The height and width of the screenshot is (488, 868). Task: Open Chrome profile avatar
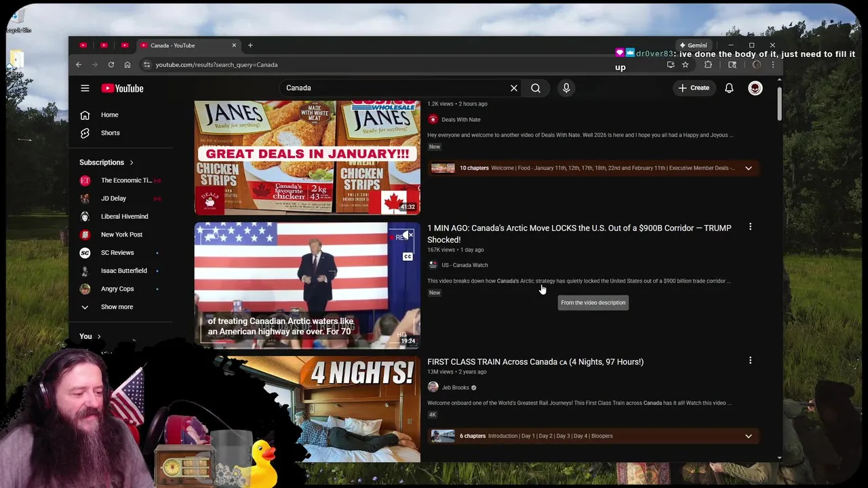click(757, 64)
